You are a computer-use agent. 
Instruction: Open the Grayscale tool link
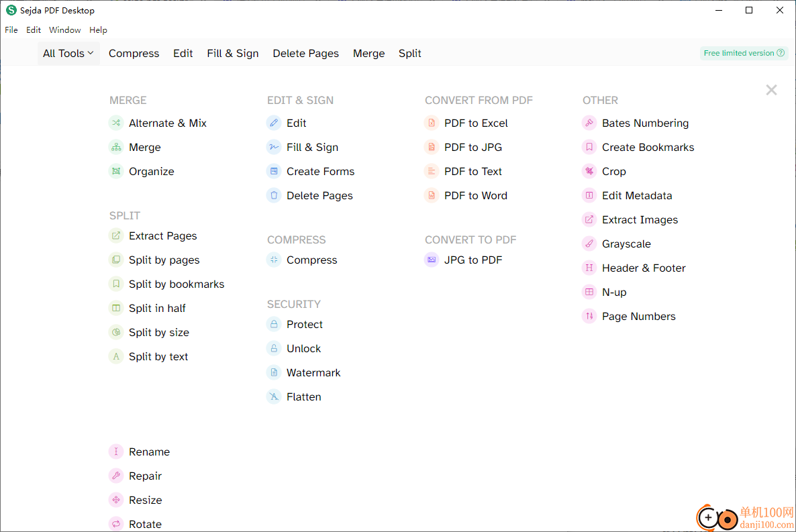click(x=626, y=244)
